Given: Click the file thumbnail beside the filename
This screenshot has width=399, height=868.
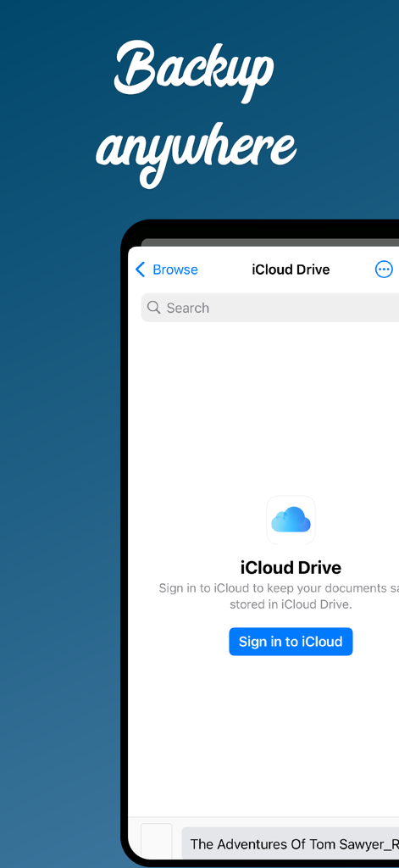Looking at the screenshot, I should tap(156, 842).
